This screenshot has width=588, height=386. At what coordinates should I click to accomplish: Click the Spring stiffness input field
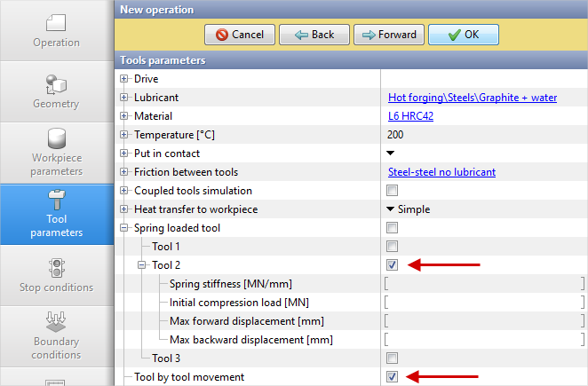coord(484,284)
